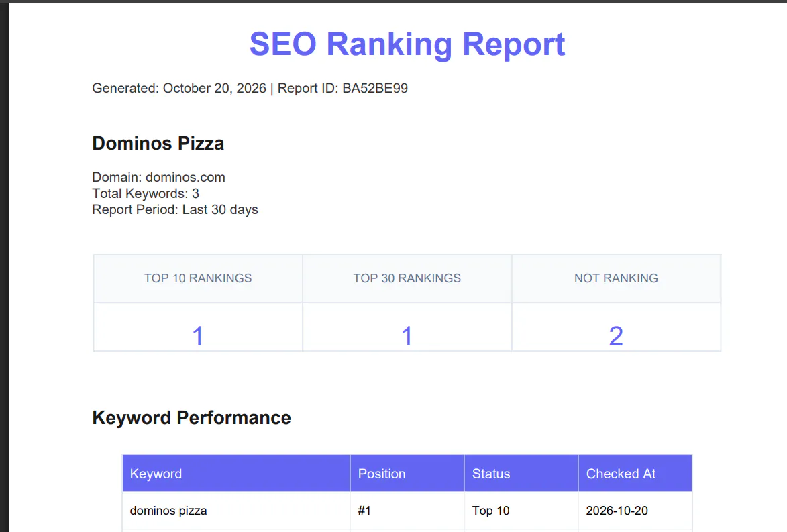This screenshot has width=787, height=532.
Task: Click the 2026-10-20 checked date cell
Action: click(x=635, y=511)
